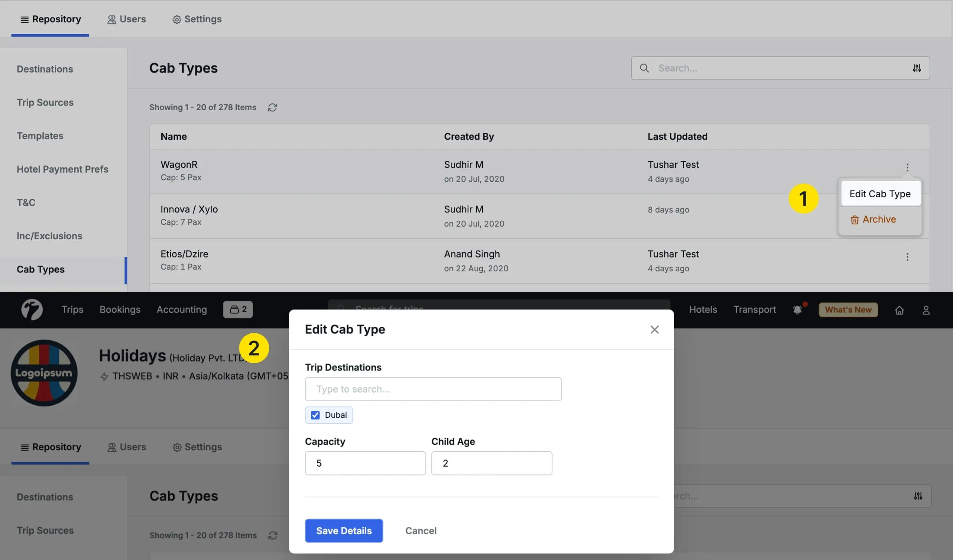The image size is (953, 560).
Task: Open the user profile icon in the navbar
Action: pos(925,310)
